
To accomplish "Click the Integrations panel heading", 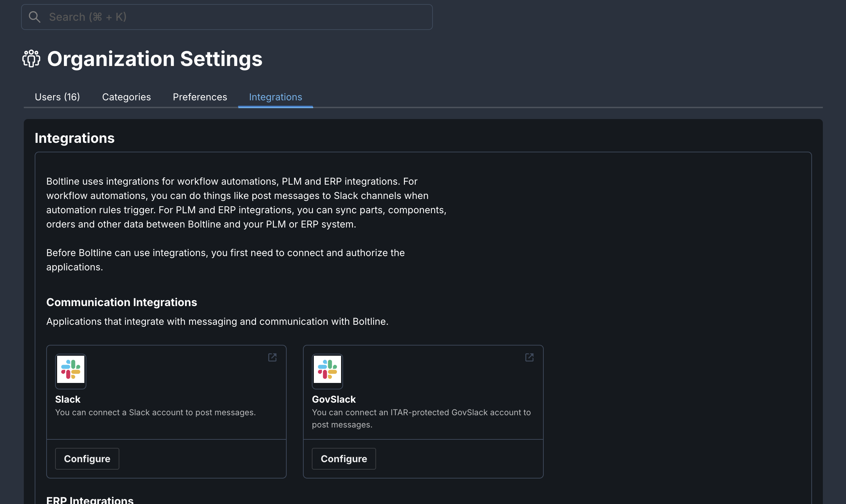I will coord(74,138).
